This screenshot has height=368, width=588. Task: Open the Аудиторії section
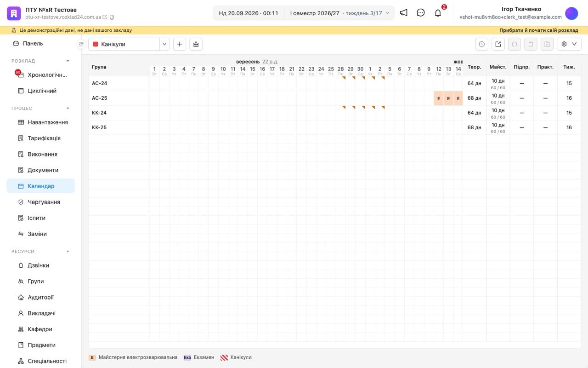pos(40,297)
